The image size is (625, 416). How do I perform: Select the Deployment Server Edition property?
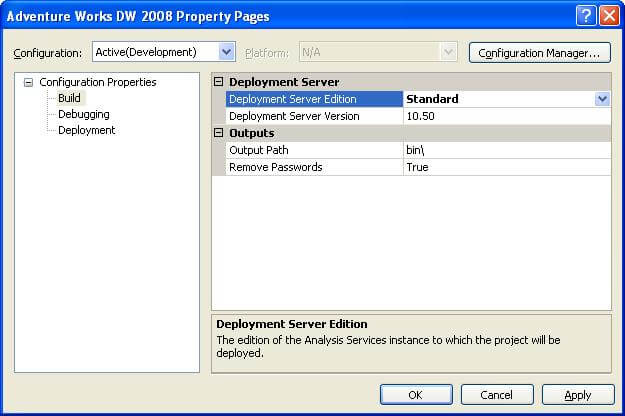[x=314, y=99]
